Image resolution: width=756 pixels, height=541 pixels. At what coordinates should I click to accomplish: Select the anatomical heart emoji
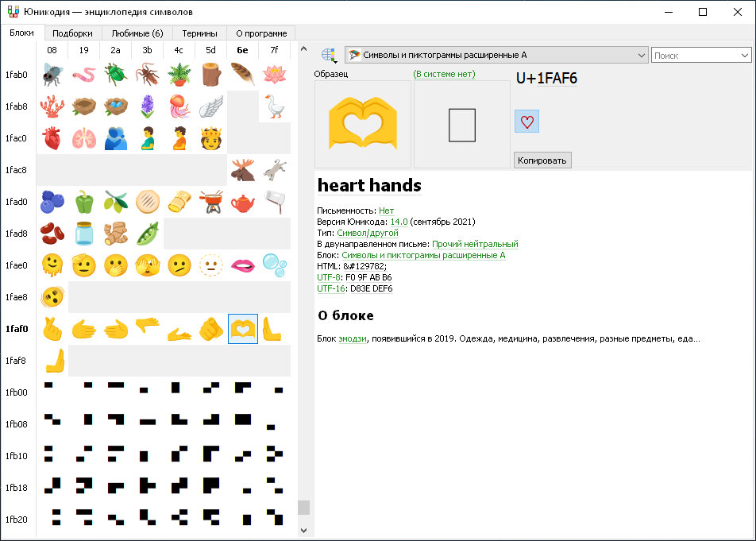coord(52,138)
